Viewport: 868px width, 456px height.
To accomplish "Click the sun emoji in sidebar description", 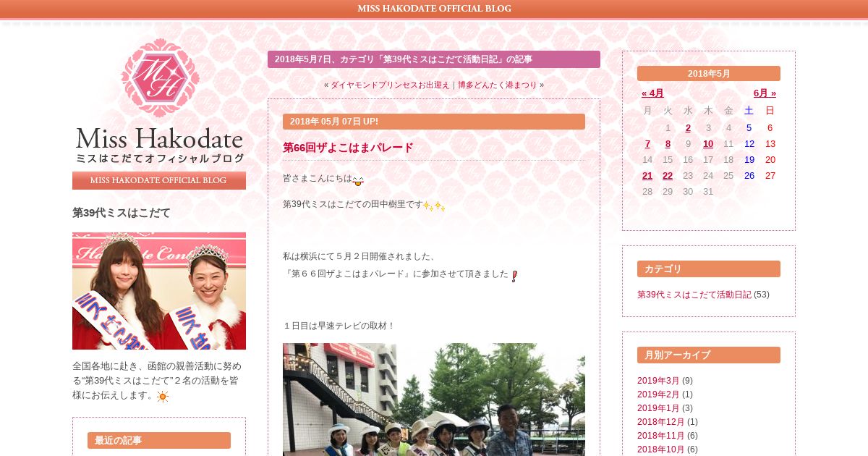I will (163, 396).
